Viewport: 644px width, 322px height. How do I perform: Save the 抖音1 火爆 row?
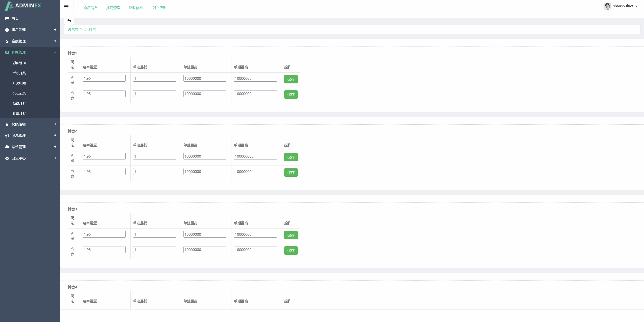click(291, 79)
